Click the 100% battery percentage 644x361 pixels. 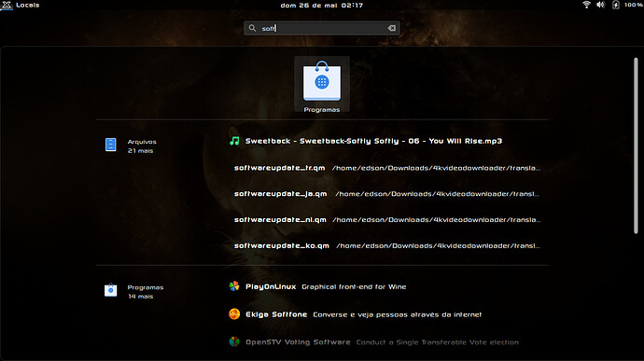(634, 5)
